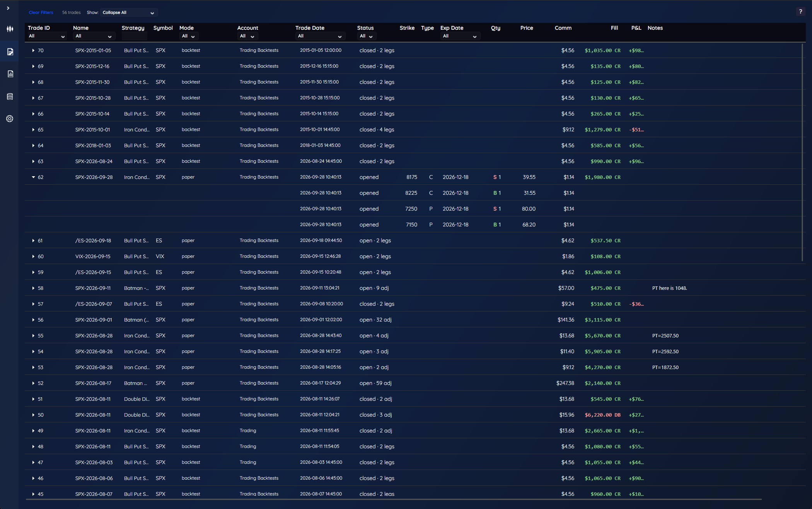Image resolution: width=812 pixels, height=509 pixels.
Task: Click the Clear Filters link
Action: 41,12
